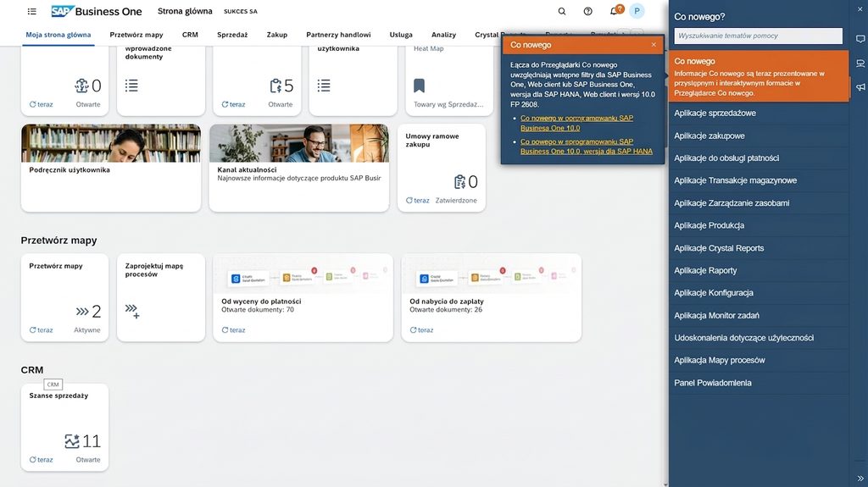Viewport: 868px width, 487px height.
Task: Click Umowy ramowe zakupu tile title
Action: 431,140
